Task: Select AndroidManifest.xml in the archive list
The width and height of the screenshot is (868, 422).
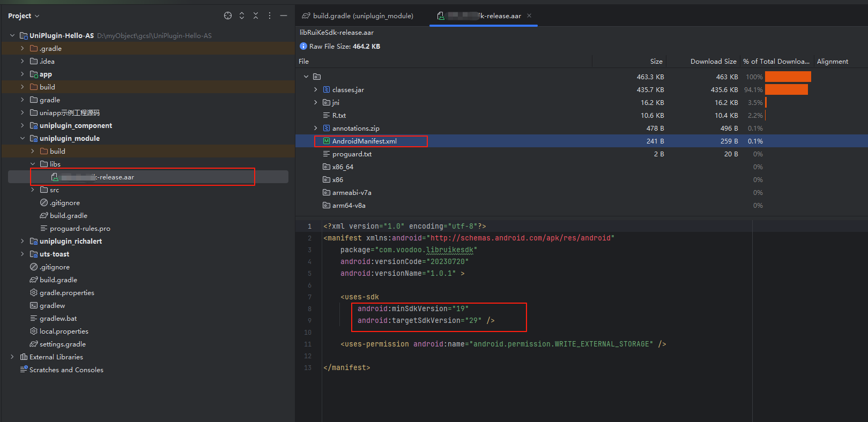Action: point(582,141)
